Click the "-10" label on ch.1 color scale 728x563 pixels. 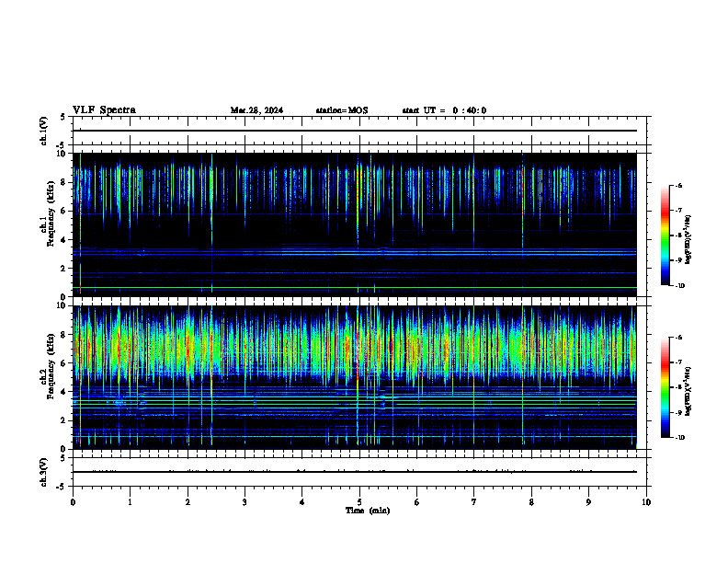pos(680,286)
